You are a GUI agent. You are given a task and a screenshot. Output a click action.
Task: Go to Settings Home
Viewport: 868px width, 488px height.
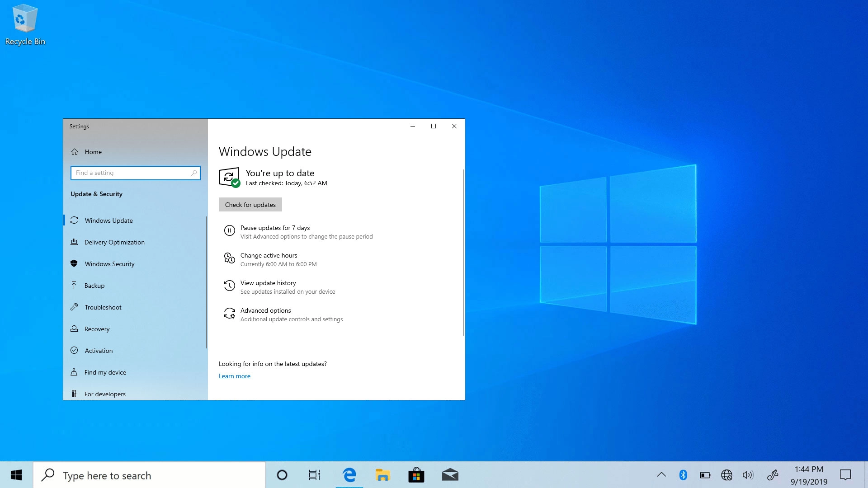click(93, 152)
